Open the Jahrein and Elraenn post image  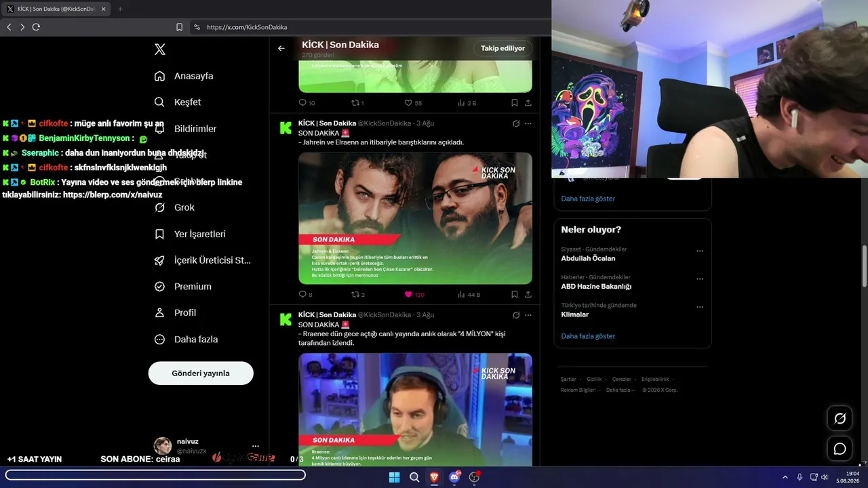pyautogui.click(x=415, y=218)
